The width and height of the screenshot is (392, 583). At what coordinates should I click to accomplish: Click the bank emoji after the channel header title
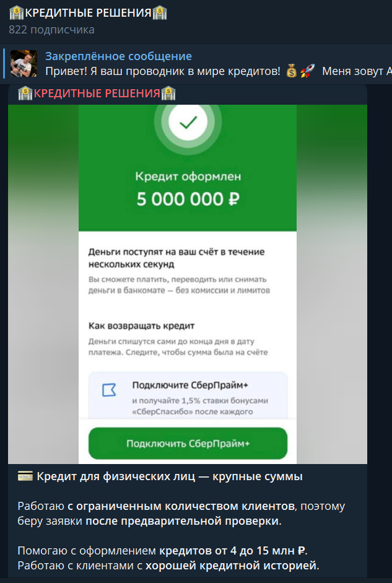pos(159,12)
